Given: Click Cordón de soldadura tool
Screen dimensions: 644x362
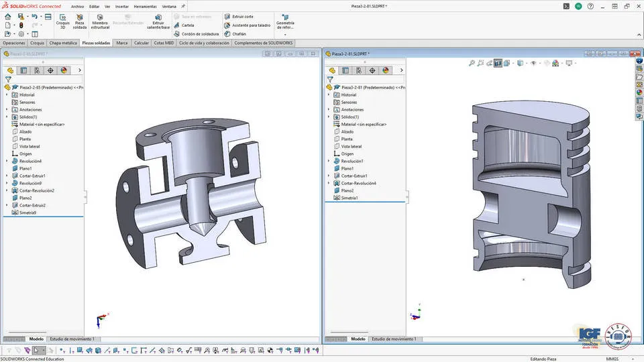Looking at the screenshot, I should coord(197,34).
